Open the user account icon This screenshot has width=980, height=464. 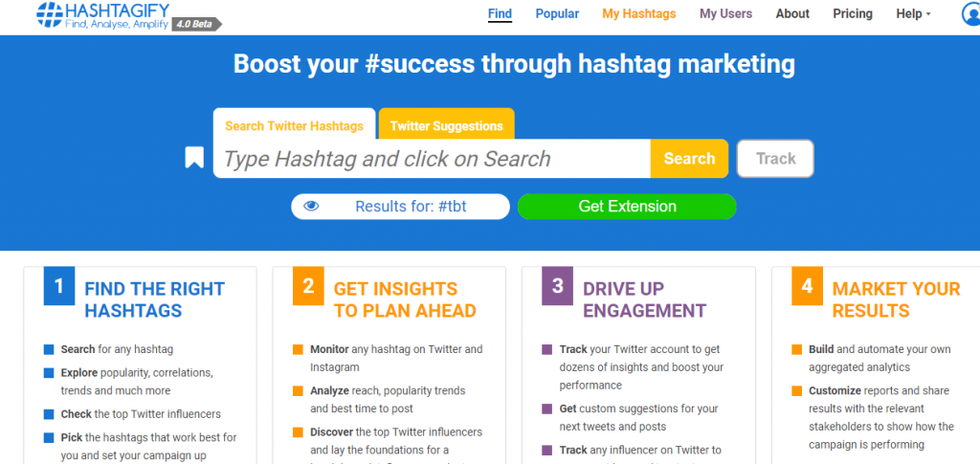[x=971, y=13]
